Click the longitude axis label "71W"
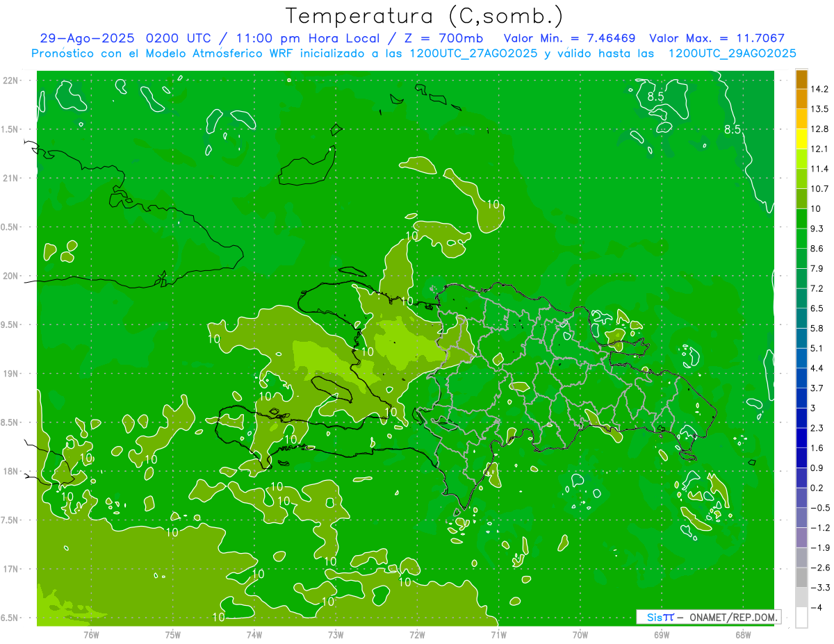The image size is (834, 644). pos(498,635)
